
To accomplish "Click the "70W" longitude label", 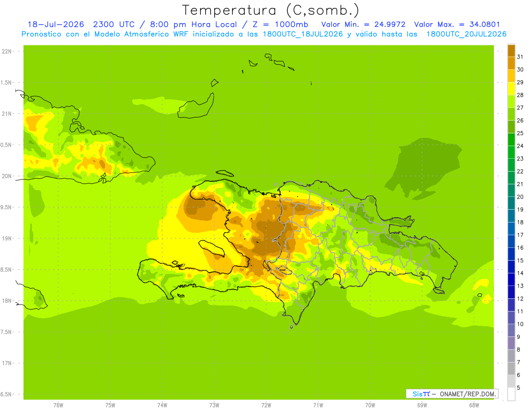I will point(370,405).
